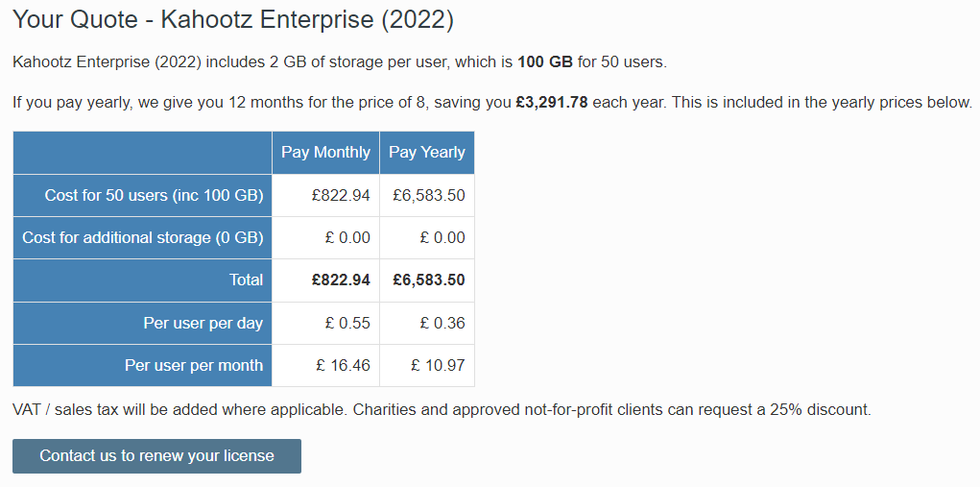Click monthly price in the 50 users row
Viewport: 980px width, 487px height.
pyautogui.click(x=341, y=195)
